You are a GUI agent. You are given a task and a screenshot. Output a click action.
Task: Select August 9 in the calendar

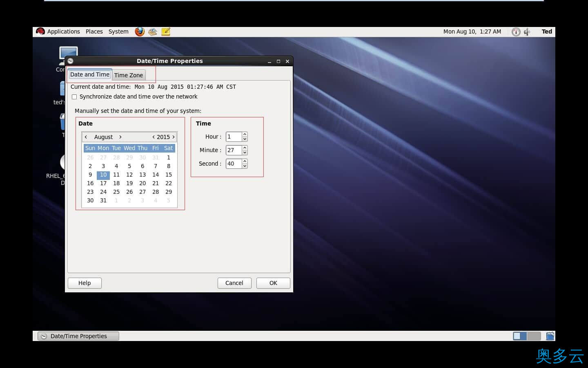90,175
